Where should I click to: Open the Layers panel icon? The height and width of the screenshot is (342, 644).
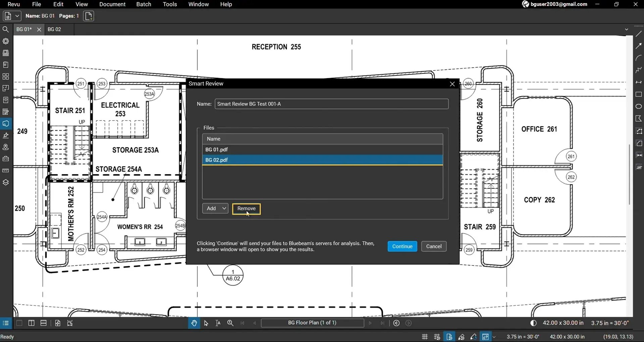5,182
